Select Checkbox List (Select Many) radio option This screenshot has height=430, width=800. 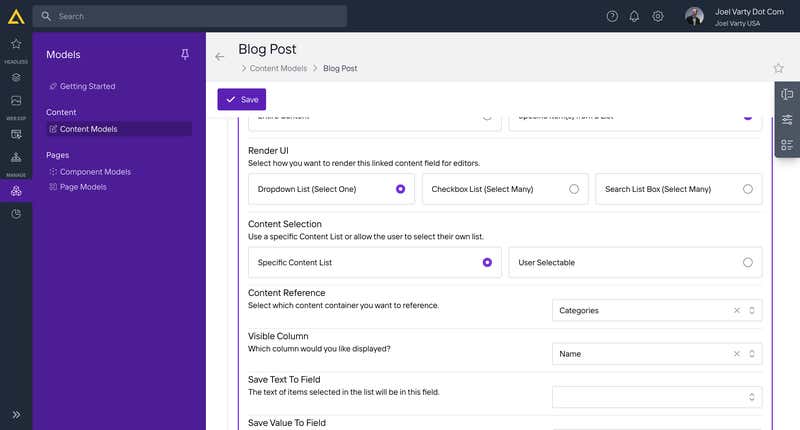pos(573,189)
